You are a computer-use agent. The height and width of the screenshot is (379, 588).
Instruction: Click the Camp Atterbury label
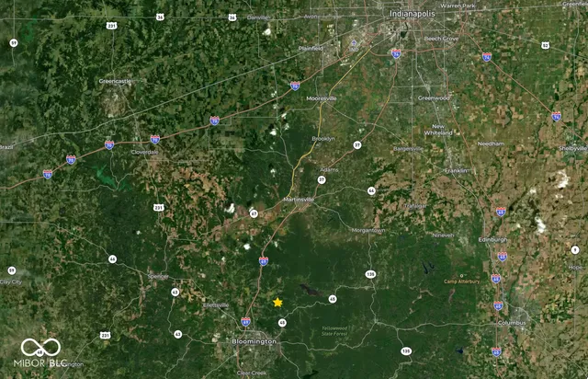(x=461, y=281)
